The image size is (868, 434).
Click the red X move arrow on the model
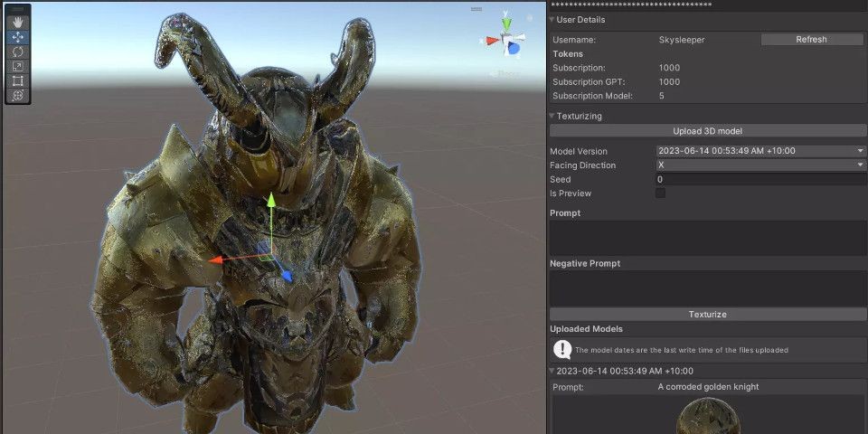point(216,259)
